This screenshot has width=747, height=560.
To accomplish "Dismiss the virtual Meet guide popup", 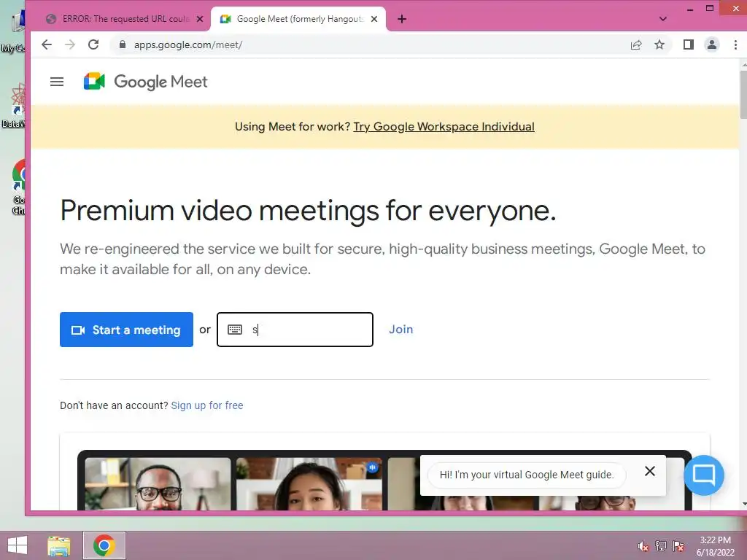I will click(x=650, y=471).
